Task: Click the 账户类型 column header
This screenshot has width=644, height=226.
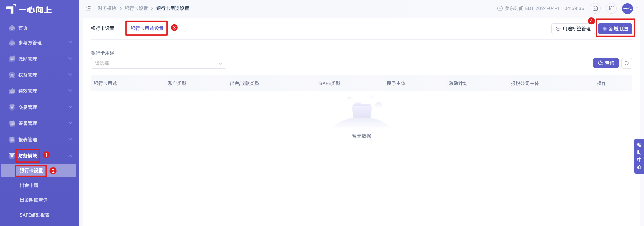Action: (x=177, y=83)
